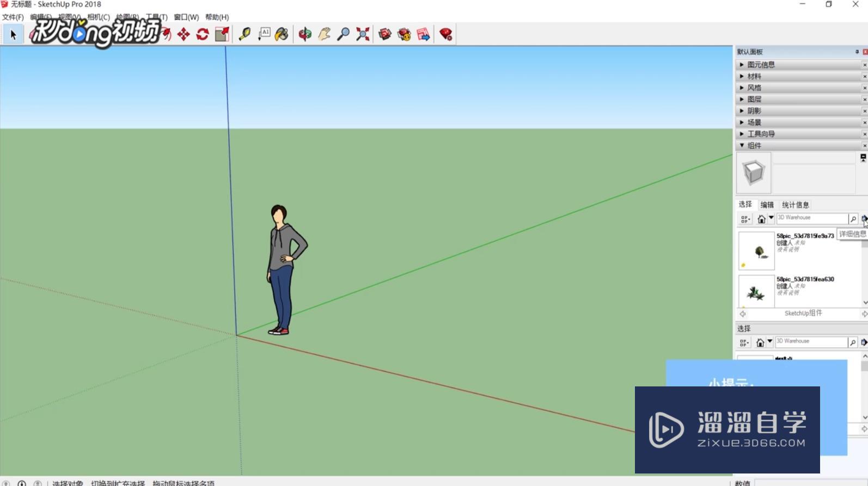
Task: Open the Extension Manager ruby icon
Action: pyautogui.click(x=446, y=35)
